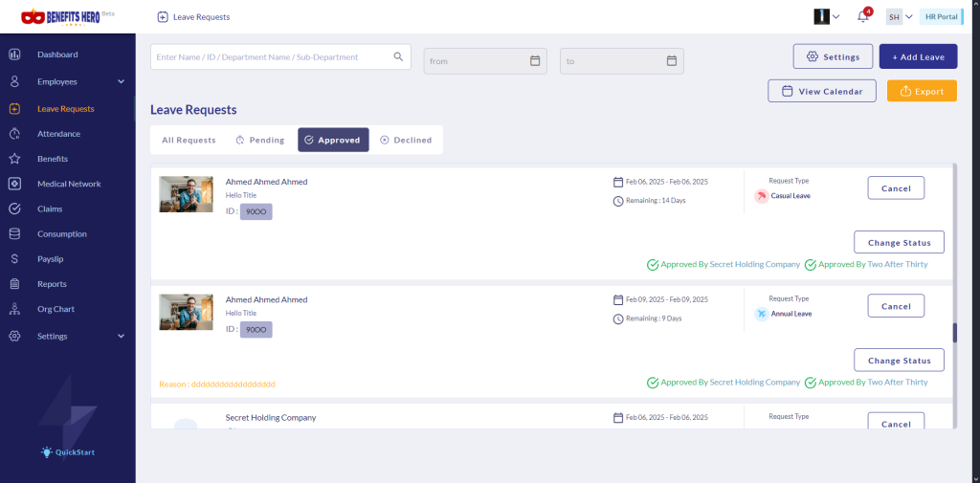The height and width of the screenshot is (483, 980).
Task: Click the ID 9000 badge in Casual Leave row
Action: [256, 211]
